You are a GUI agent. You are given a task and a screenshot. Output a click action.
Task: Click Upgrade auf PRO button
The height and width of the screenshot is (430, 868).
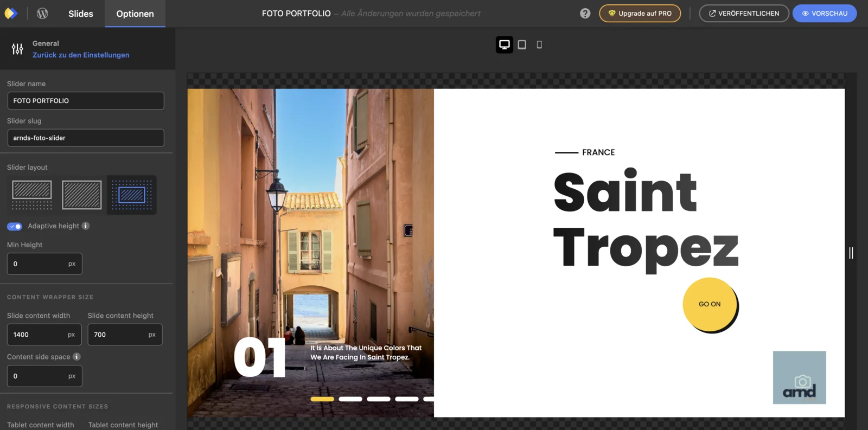640,14
